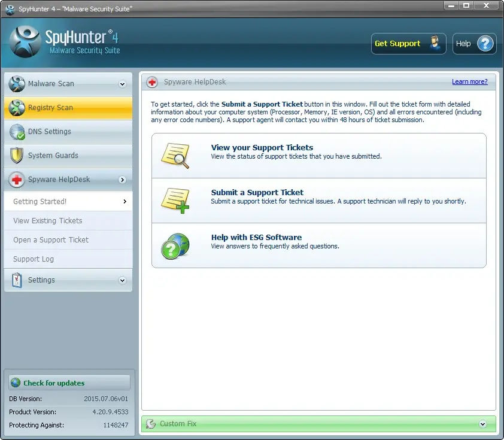This screenshot has height=440, width=504.
Task: Click the red cross icon in panel header
Action: click(152, 82)
